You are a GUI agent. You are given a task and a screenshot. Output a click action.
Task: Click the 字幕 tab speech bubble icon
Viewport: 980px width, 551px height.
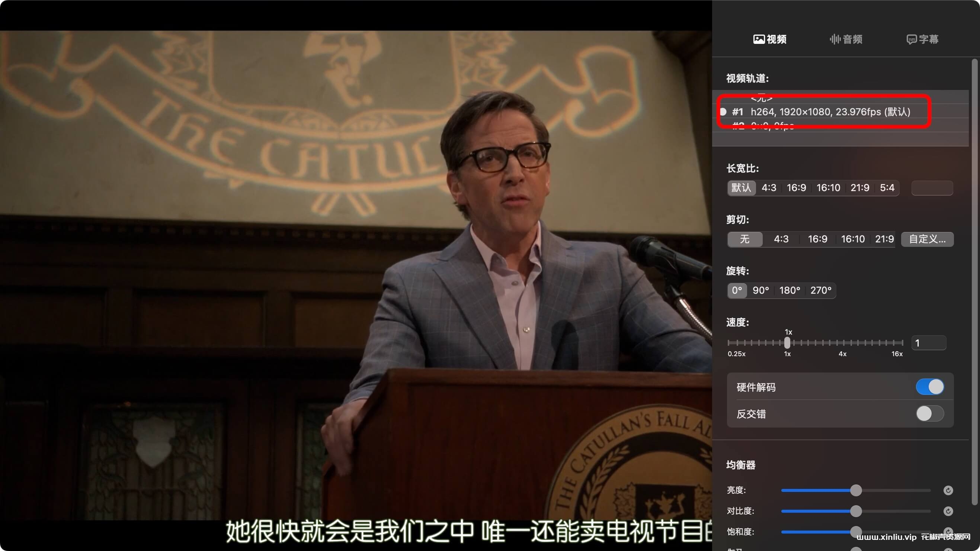point(911,39)
